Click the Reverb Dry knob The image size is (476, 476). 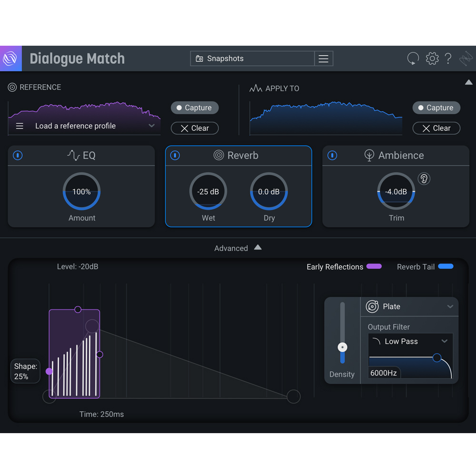[x=269, y=191]
